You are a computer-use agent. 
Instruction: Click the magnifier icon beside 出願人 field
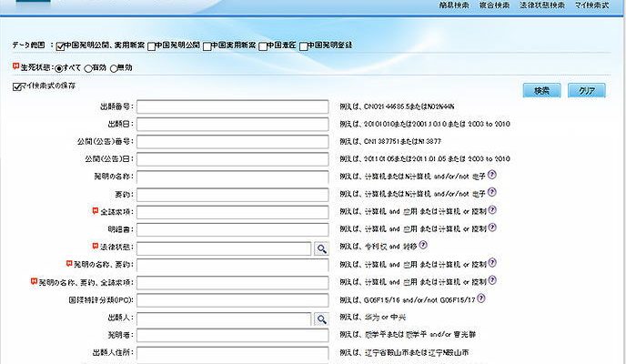coord(321,318)
